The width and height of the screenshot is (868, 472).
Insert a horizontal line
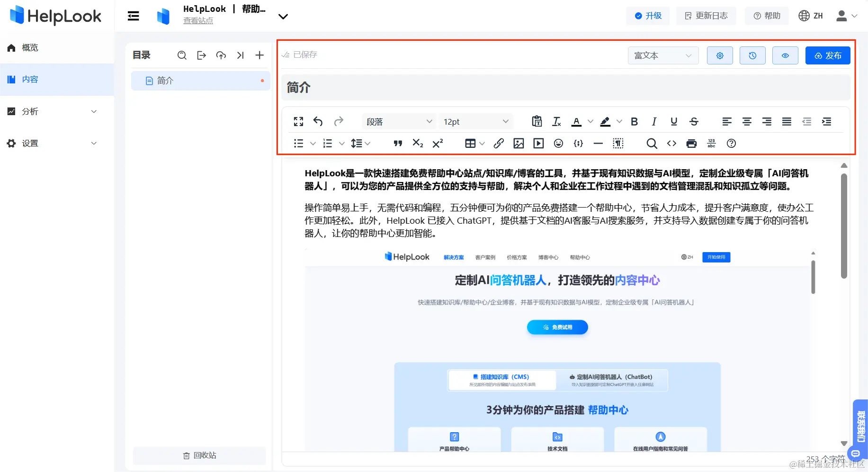598,144
